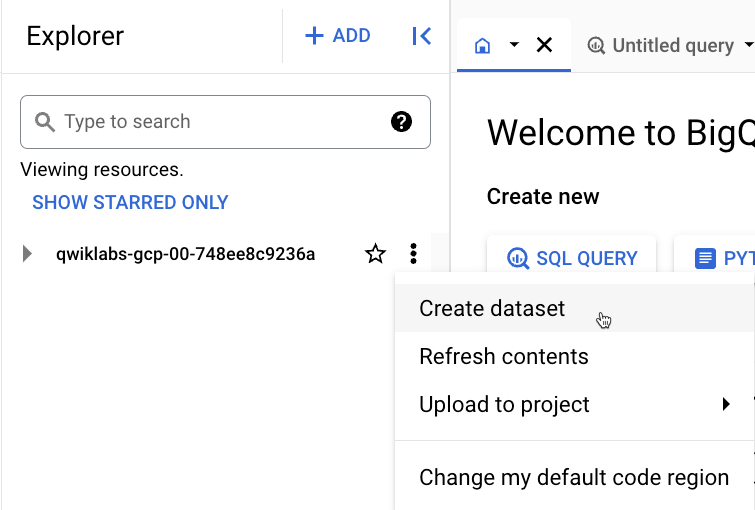
Task: Open the three-dot actions menu for the project
Action: [x=414, y=254]
